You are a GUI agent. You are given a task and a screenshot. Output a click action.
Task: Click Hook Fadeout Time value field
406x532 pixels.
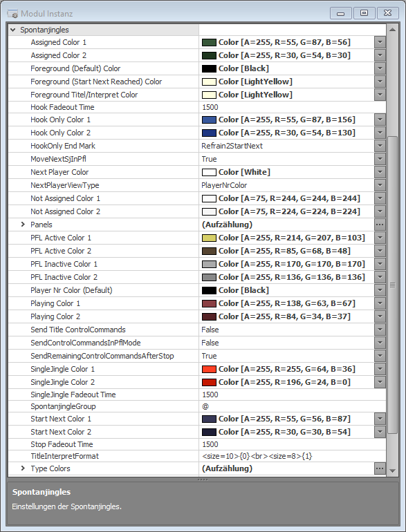coord(292,107)
